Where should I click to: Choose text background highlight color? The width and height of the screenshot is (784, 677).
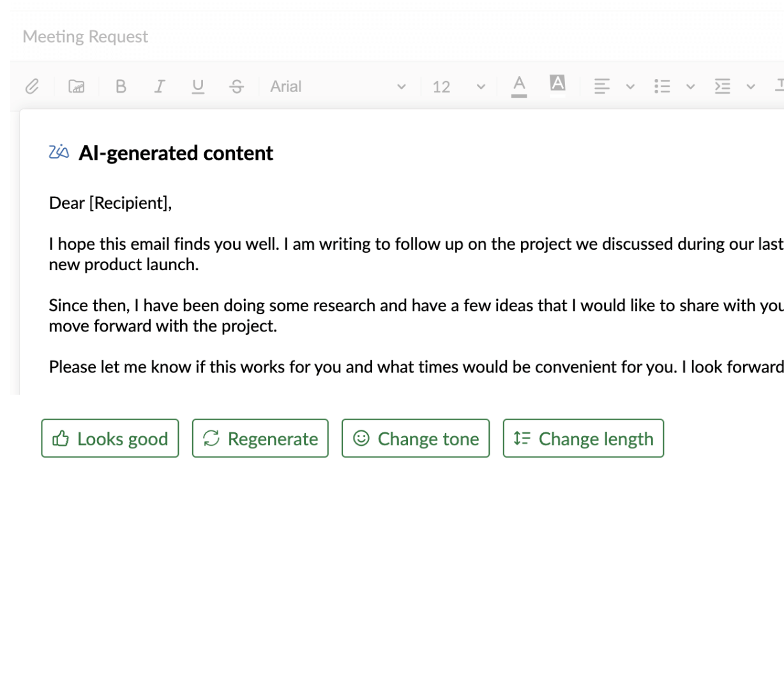(x=557, y=83)
